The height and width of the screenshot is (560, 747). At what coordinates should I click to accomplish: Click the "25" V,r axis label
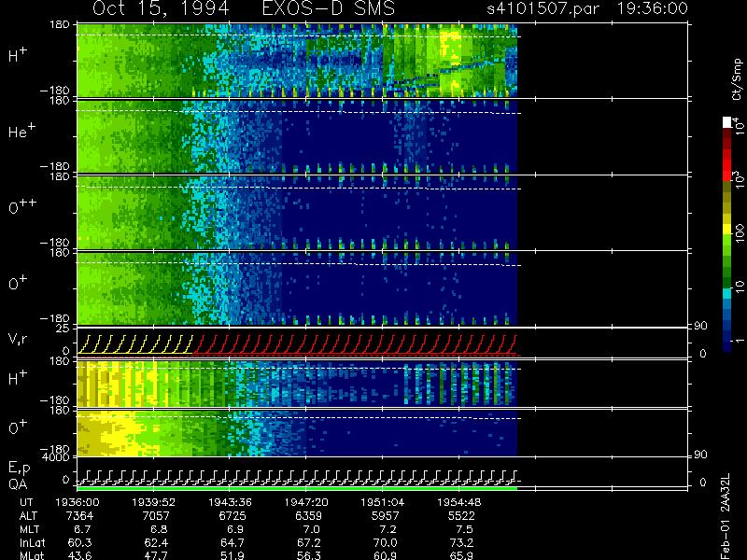(x=64, y=329)
